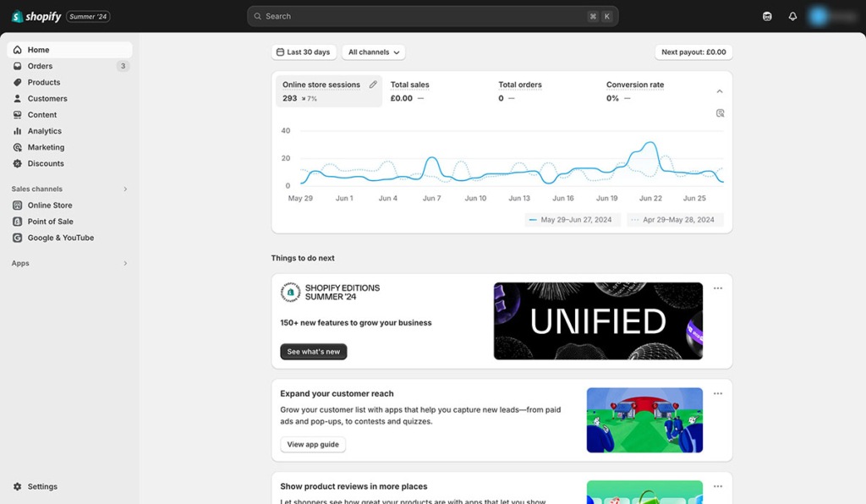Image resolution: width=866 pixels, height=504 pixels.
Task: Switch to the Conversion rate metric tab
Action: coord(634,91)
